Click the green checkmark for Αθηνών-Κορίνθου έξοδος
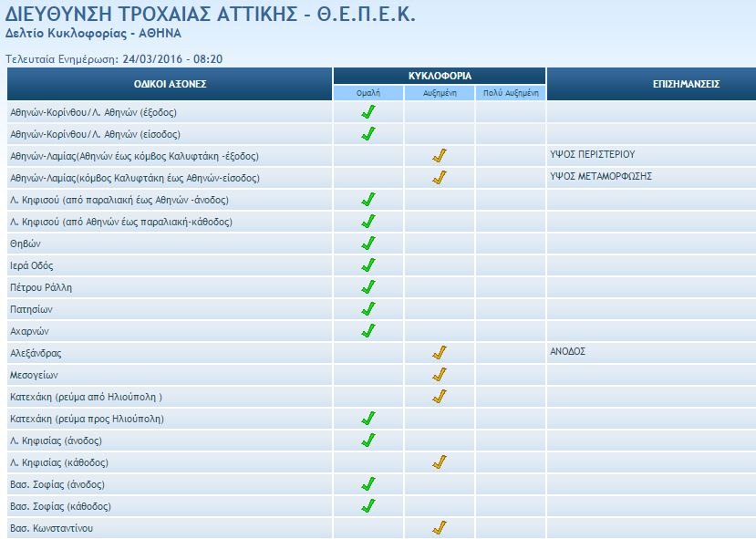The height and width of the screenshot is (539, 756). coord(368,113)
